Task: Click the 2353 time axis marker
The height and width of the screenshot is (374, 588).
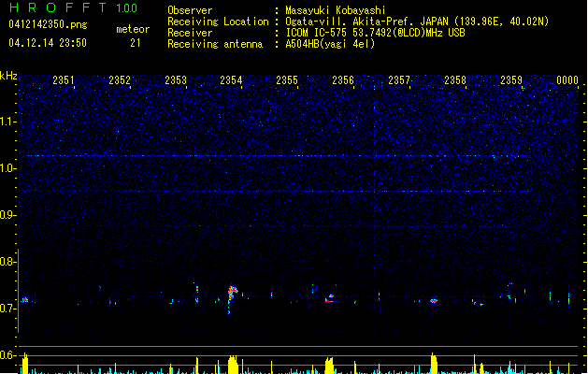Action: click(x=176, y=80)
